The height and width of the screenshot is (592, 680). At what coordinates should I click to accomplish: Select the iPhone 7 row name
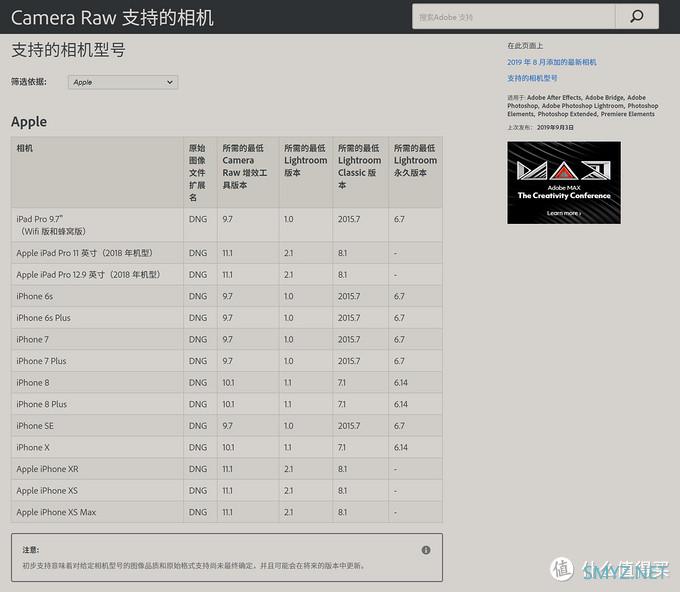coord(32,340)
